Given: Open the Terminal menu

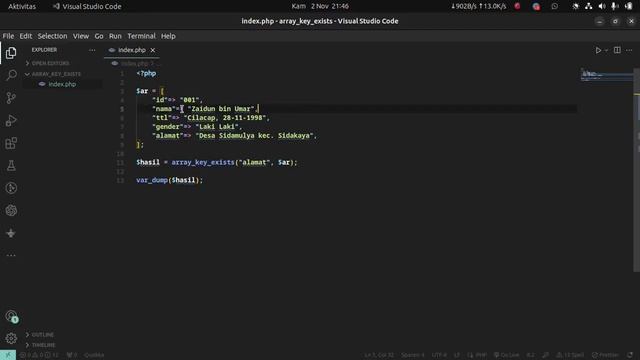Looking at the screenshot, I should pos(141,36).
